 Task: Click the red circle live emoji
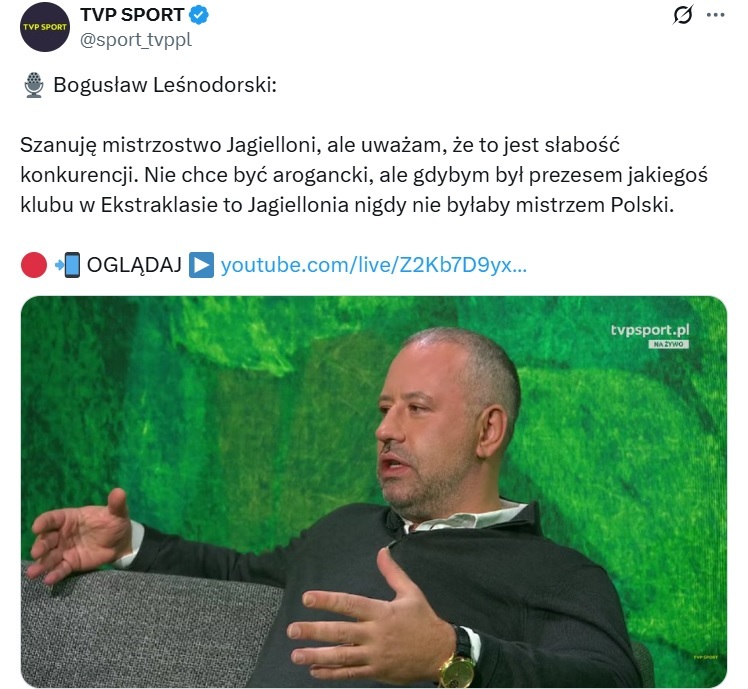coord(34,265)
